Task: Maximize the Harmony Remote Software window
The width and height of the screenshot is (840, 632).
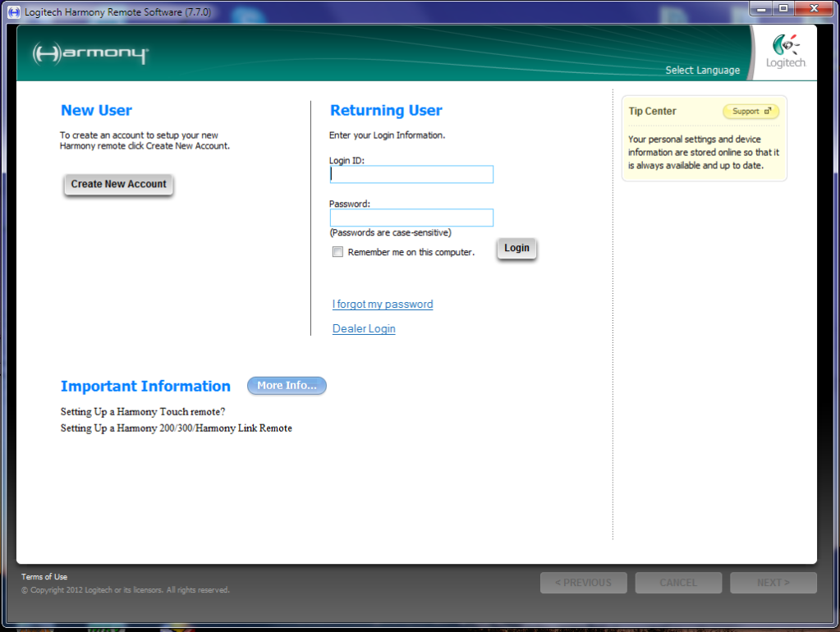Action: tap(783, 9)
